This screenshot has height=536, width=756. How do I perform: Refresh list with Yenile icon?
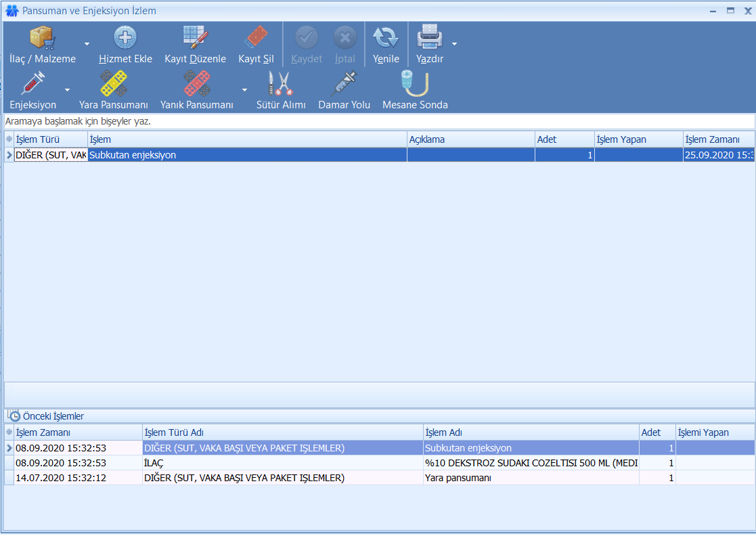[x=386, y=39]
